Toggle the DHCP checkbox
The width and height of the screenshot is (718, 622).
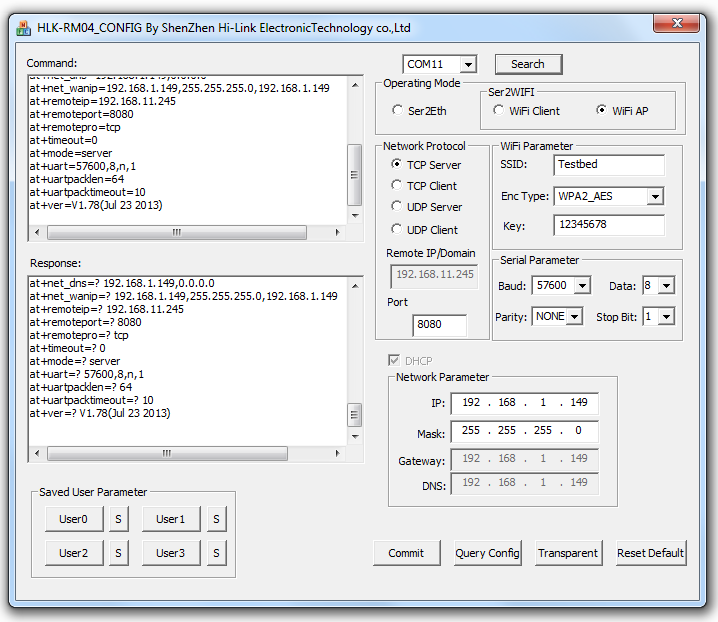click(x=394, y=360)
